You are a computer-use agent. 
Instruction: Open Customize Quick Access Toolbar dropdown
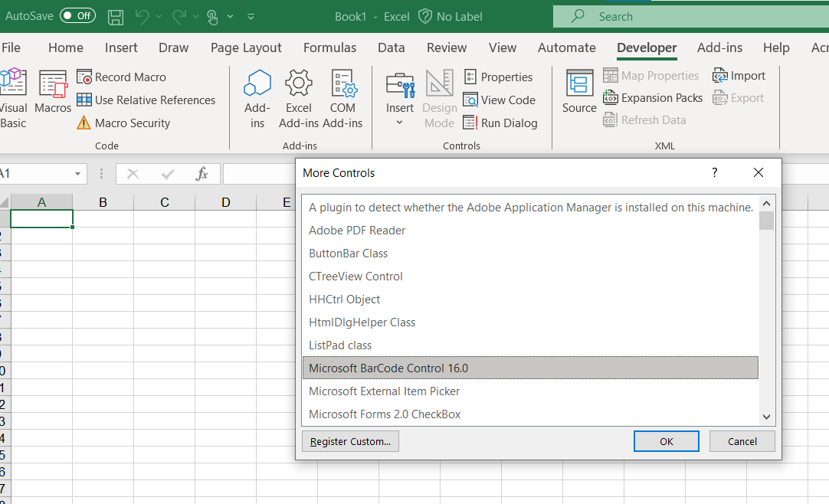[x=251, y=17]
